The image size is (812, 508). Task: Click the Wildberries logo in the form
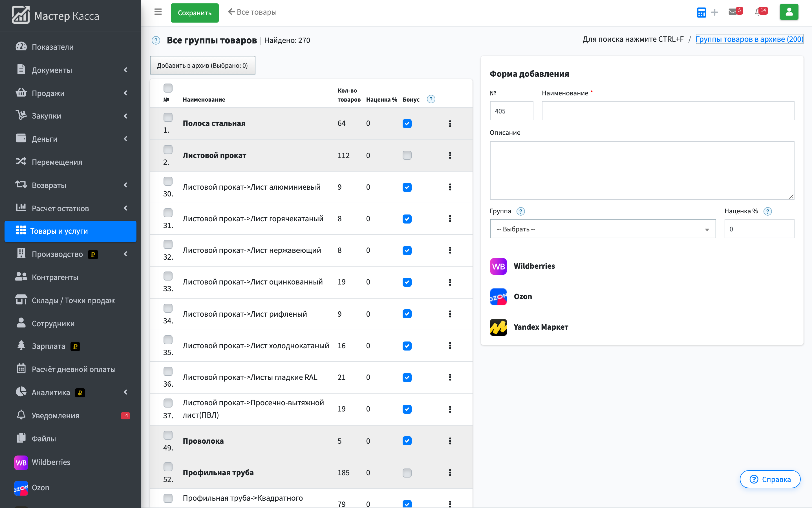click(498, 266)
